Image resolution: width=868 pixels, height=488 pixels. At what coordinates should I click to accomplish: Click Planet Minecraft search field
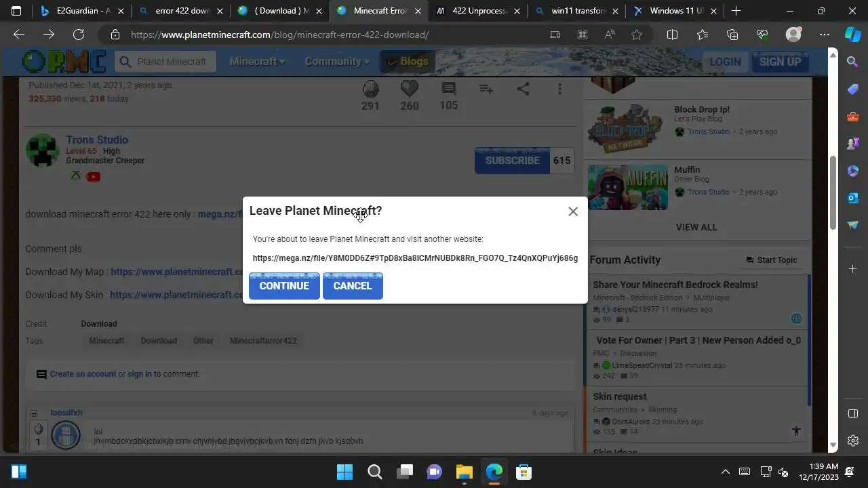tap(165, 62)
